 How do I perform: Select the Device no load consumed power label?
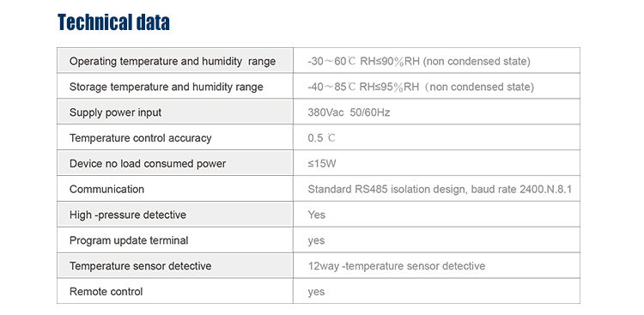pyautogui.click(x=148, y=163)
